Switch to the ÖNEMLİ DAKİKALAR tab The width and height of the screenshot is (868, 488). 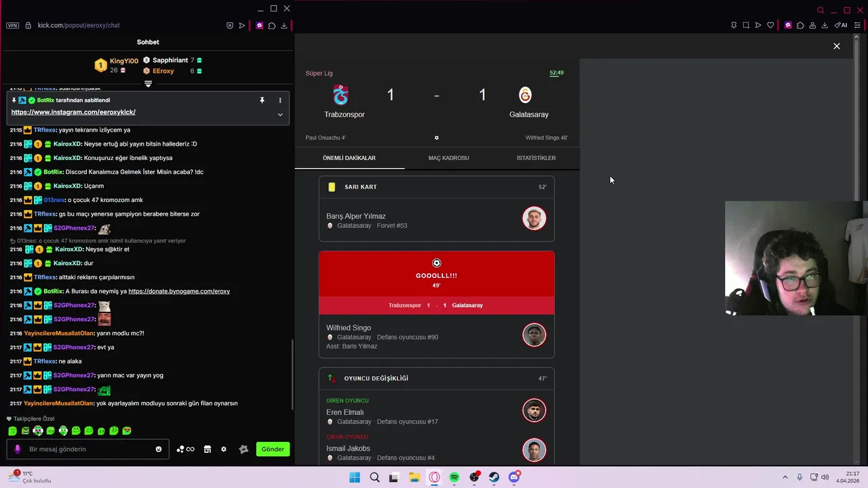(349, 158)
